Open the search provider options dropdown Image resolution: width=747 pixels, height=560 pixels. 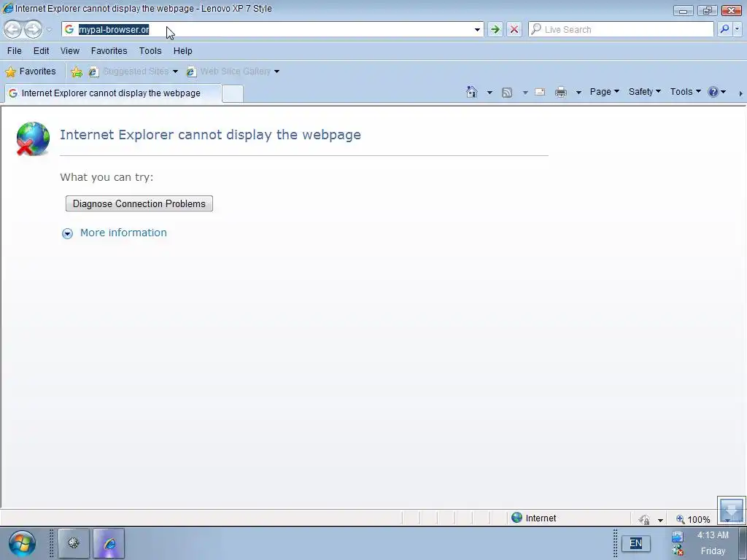pos(737,29)
